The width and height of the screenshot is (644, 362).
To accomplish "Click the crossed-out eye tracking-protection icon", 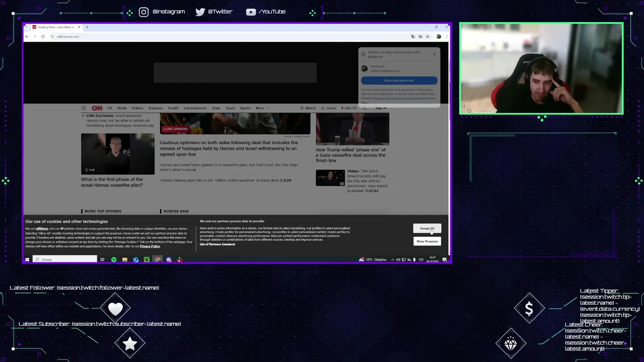I will pos(421,36).
